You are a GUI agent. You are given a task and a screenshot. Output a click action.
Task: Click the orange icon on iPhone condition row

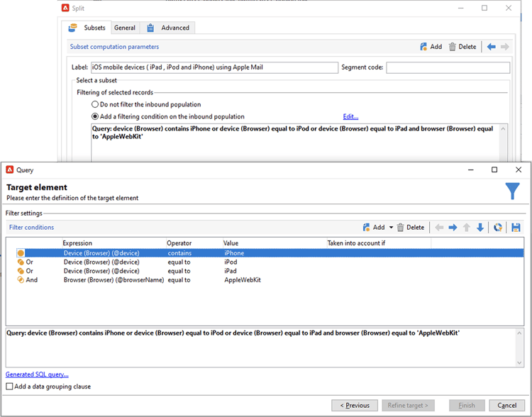[x=21, y=253]
